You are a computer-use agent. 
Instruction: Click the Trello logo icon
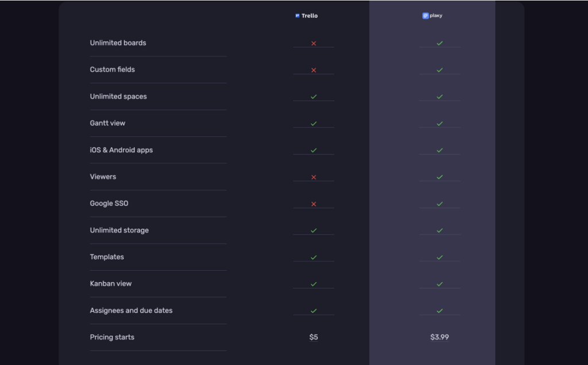297,16
